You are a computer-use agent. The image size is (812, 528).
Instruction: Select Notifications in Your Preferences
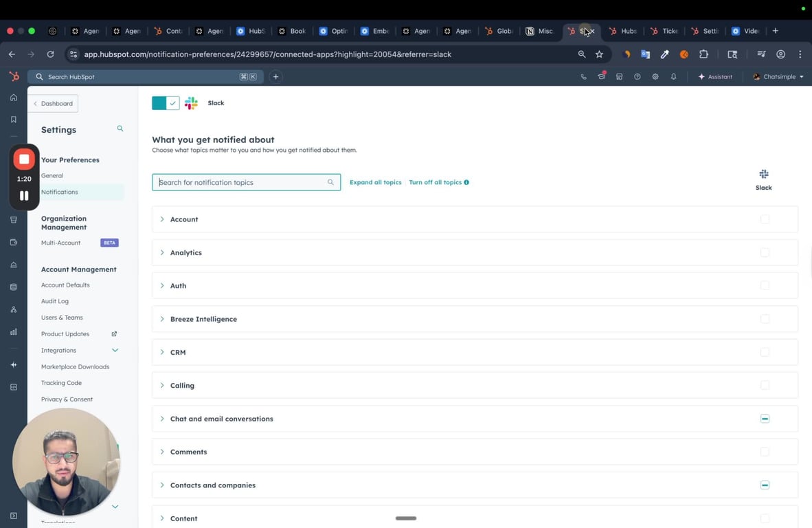tap(60, 192)
